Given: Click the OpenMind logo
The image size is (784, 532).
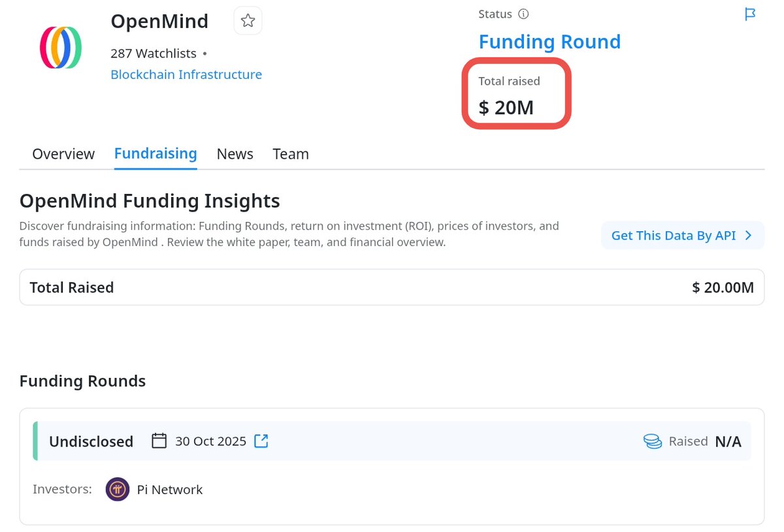Looking at the screenshot, I should (x=61, y=47).
